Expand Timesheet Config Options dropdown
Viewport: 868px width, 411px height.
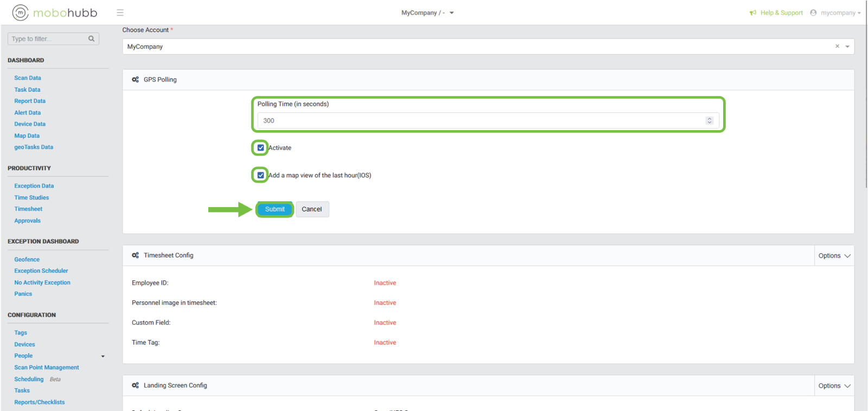834,256
